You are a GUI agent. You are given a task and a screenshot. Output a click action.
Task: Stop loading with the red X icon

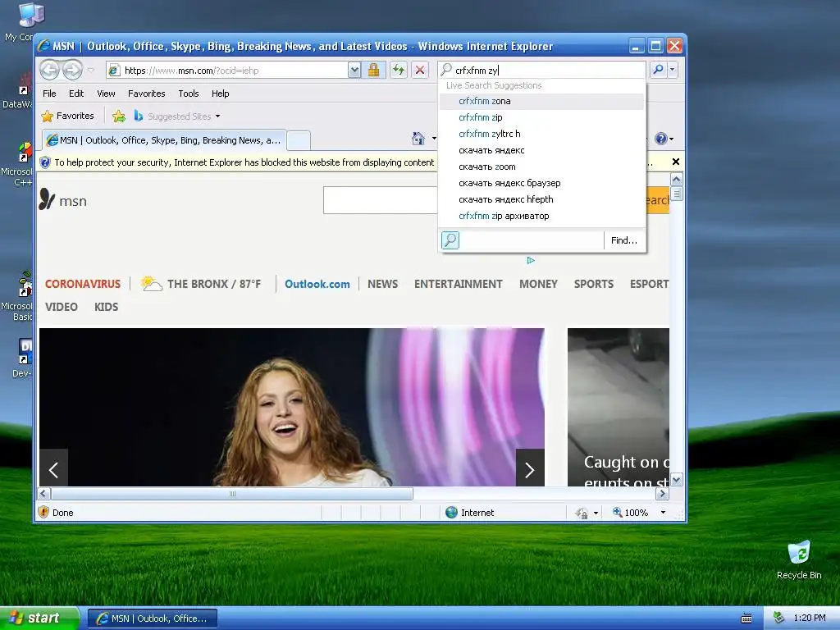[x=420, y=71]
